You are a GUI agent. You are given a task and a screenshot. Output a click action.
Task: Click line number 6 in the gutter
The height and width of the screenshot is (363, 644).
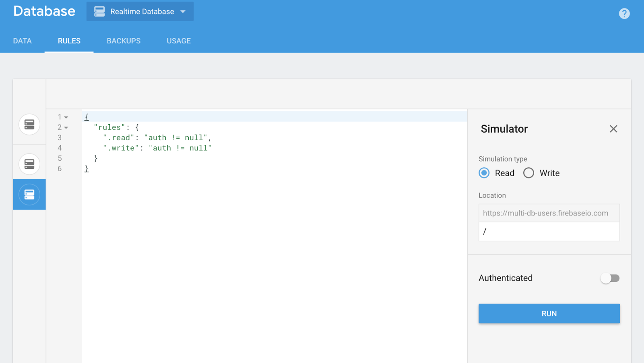60,169
